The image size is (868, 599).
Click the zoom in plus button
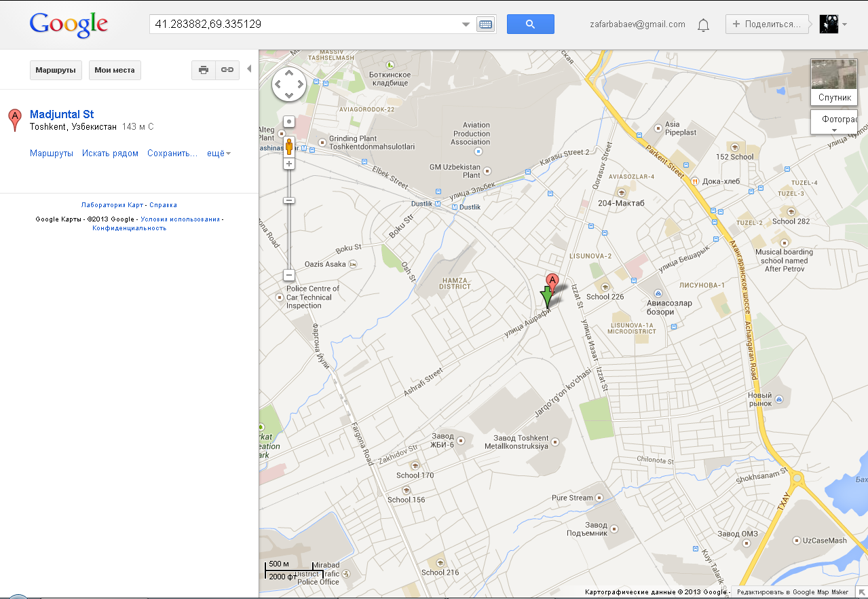point(289,164)
